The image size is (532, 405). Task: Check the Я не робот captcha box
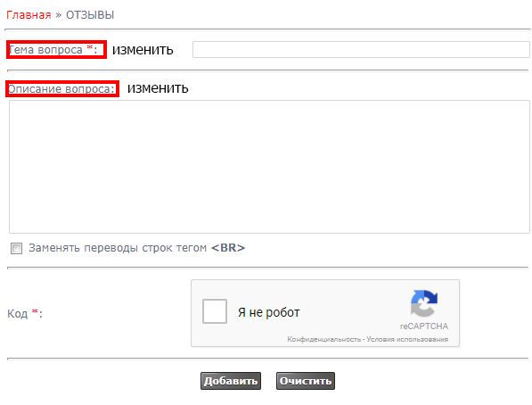tap(215, 311)
